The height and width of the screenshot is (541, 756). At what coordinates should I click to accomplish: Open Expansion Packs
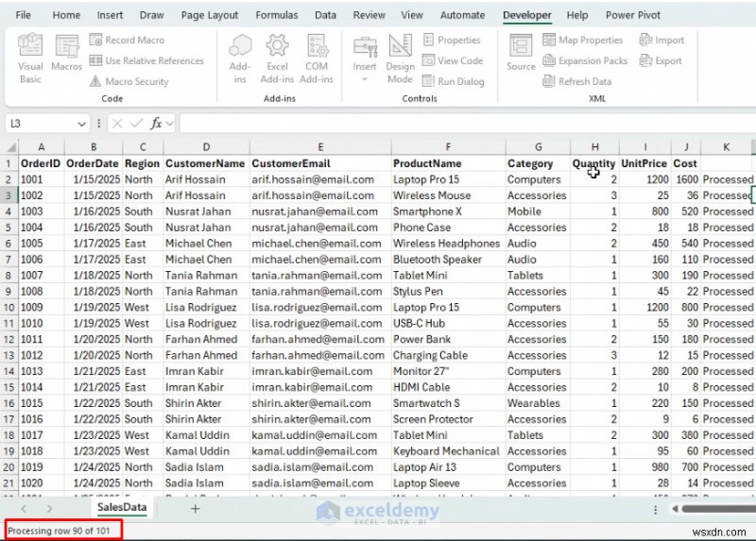tap(585, 60)
